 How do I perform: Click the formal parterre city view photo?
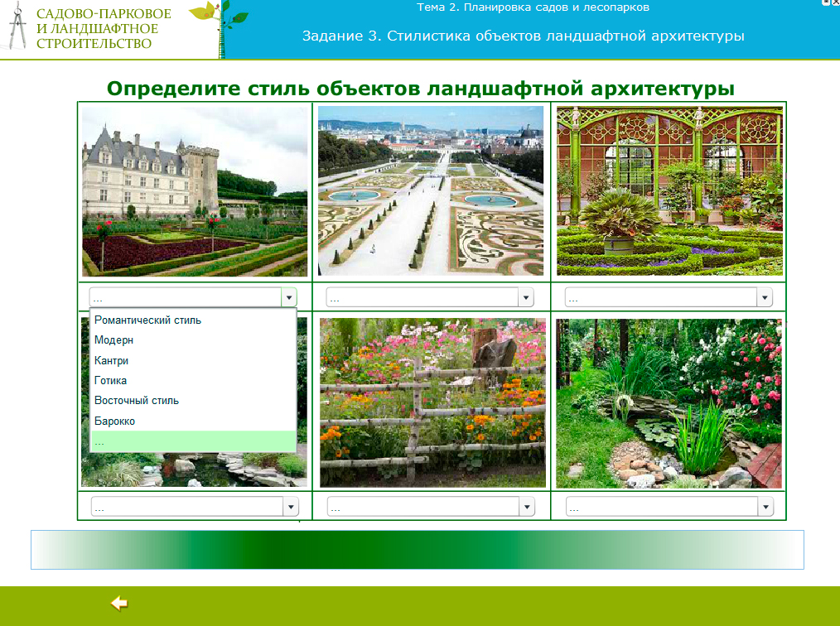[x=431, y=191]
